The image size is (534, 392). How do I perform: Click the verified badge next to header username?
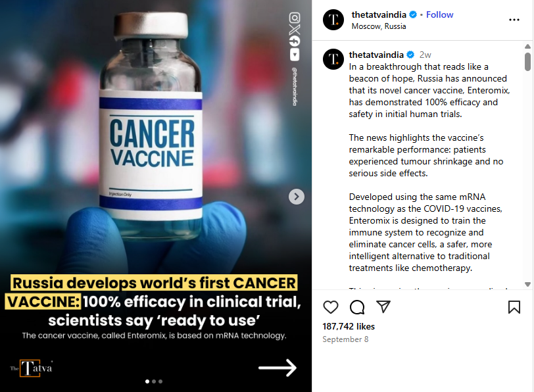click(413, 14)
